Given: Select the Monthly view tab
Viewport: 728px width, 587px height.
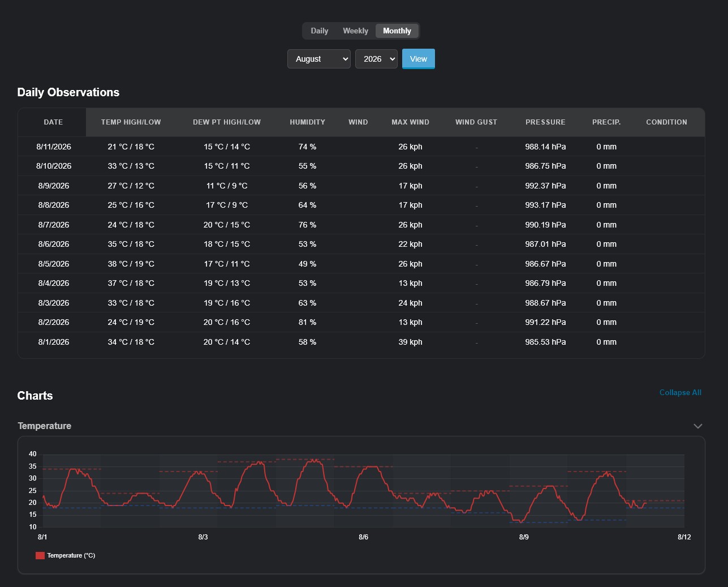Looking at the screenshot, I should pyautogui.click(x=397, y=31).
